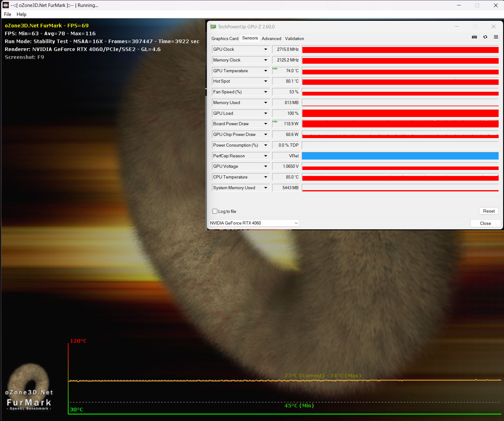
Task: Click the GPU Load red graph bar
Action: pos(400,114)
